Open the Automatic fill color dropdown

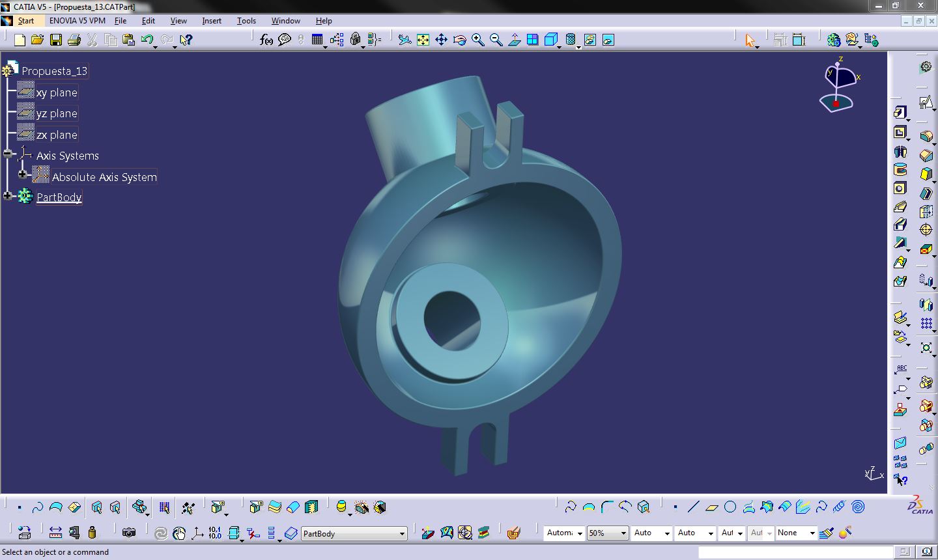click(564, 533)
